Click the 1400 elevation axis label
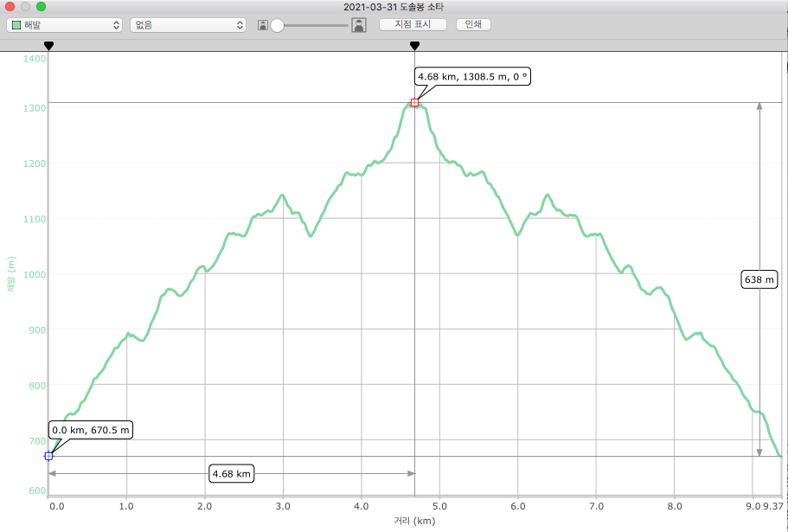 pos(35,58)
